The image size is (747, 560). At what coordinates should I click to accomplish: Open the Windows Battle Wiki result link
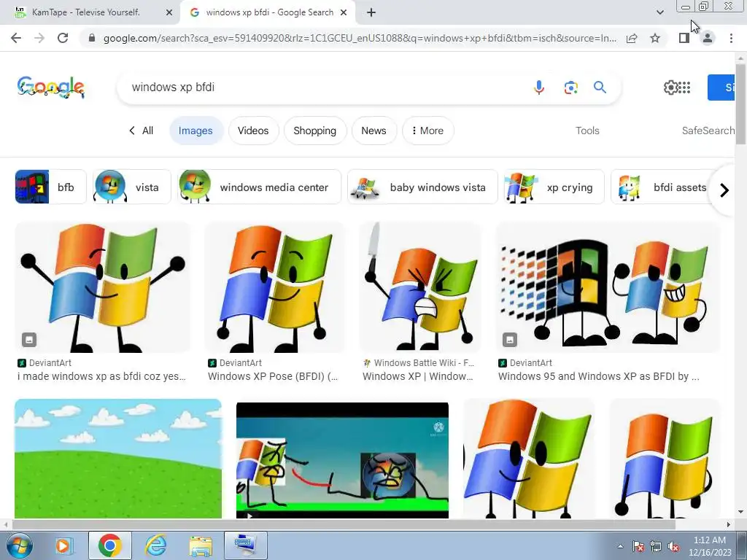[418, 376]
